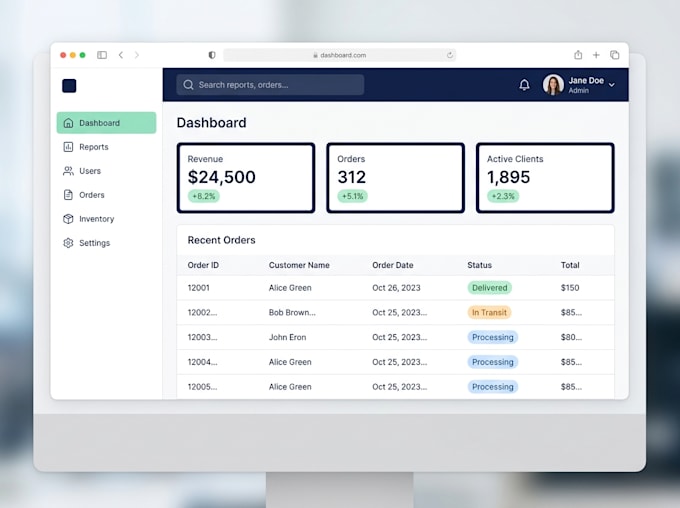The height and width of the screenshot is (508, 680).
Task: Reload the page with the refresh icon
Action: (450, 55)
